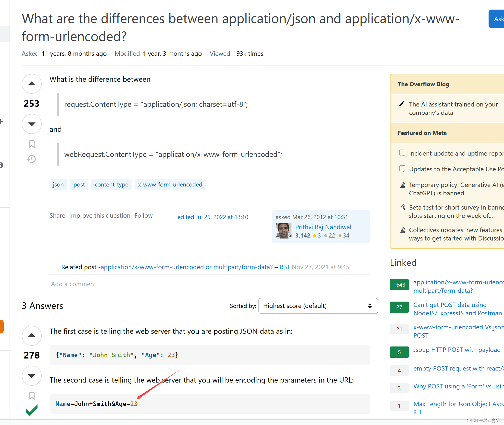This screenshot has width=504, height=425.
Task: Open the edited Jul 25, 2022 revision link
Action: click(x=213, y=217)
